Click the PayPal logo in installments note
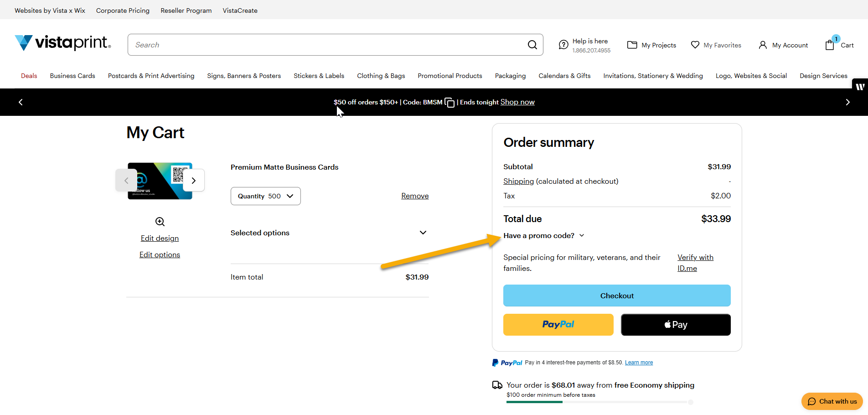Image resolution: width=868 pixels, height=415 pixels. (507, 363)
